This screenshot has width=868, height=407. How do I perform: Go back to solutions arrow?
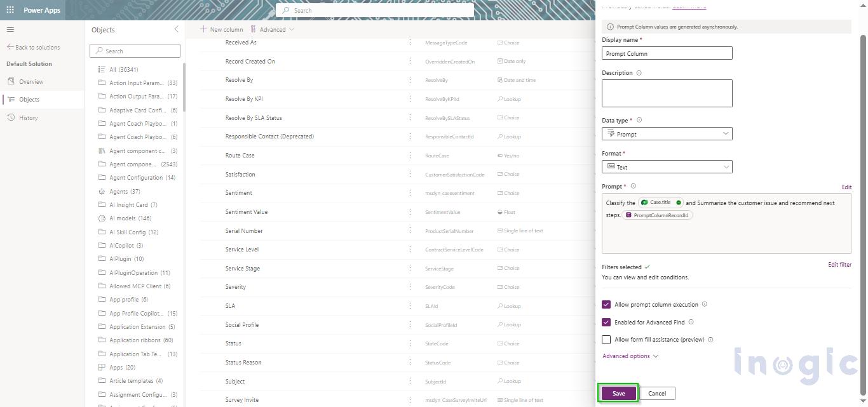tap(10, 47)
